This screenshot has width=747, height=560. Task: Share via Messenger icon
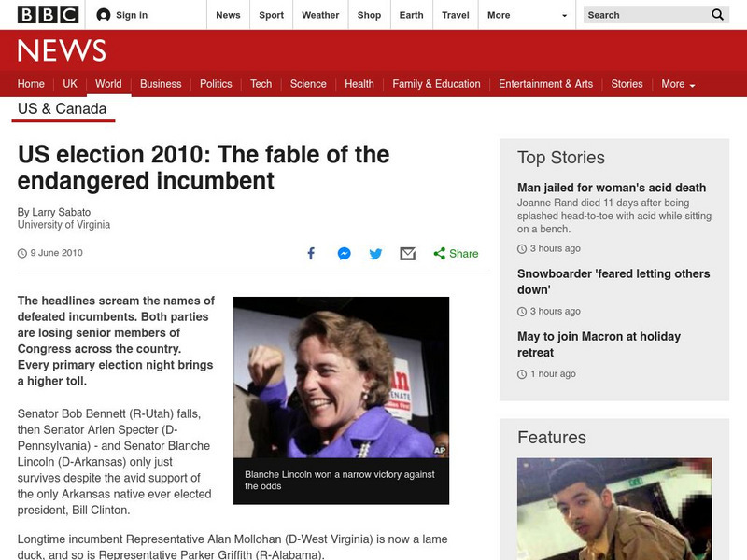click(344, 254)
